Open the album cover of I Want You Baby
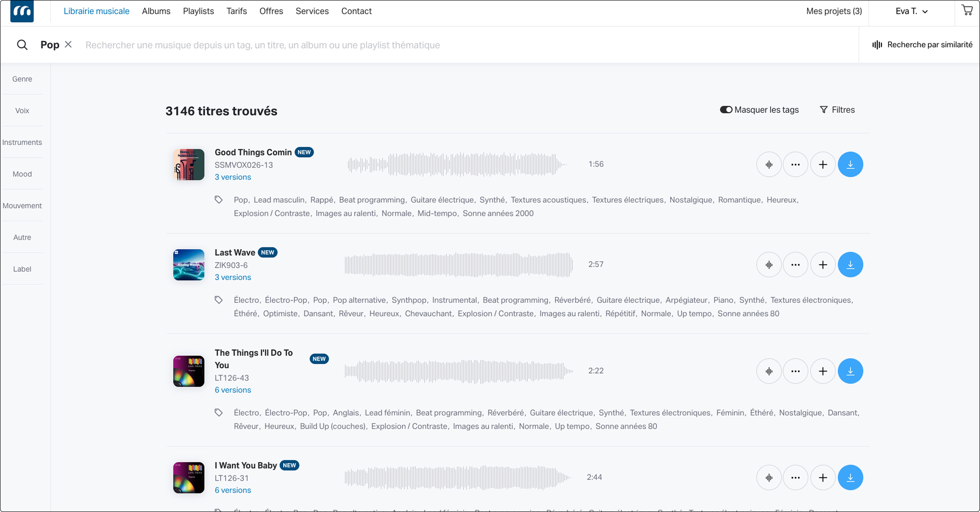 click(x=188, y=478)
